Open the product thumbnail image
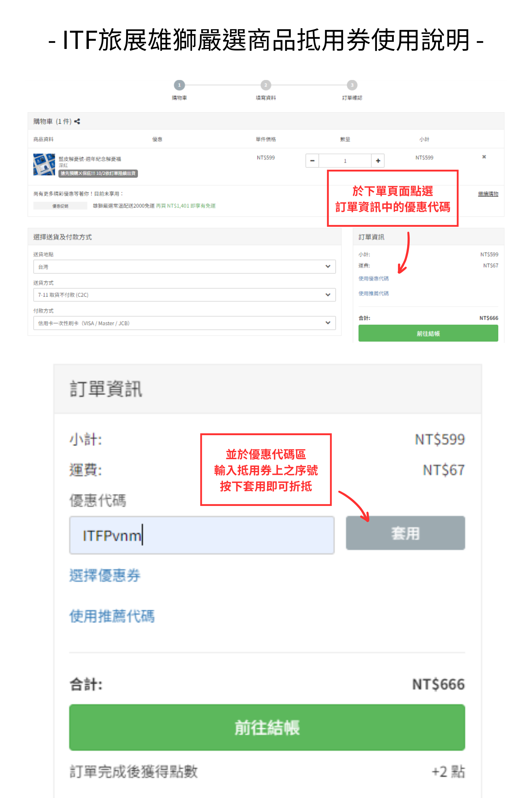This screenshot has height=798, width=532. (44, 165)
